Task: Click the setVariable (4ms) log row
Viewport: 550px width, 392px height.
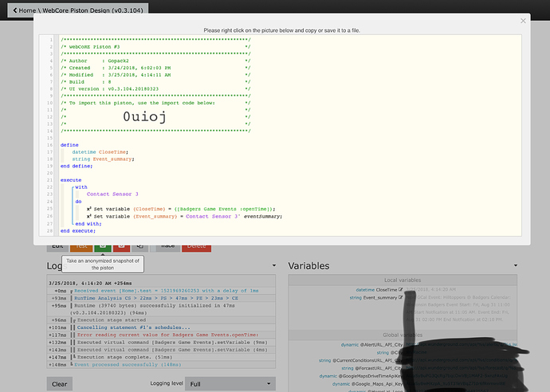Action: point(161,350)
